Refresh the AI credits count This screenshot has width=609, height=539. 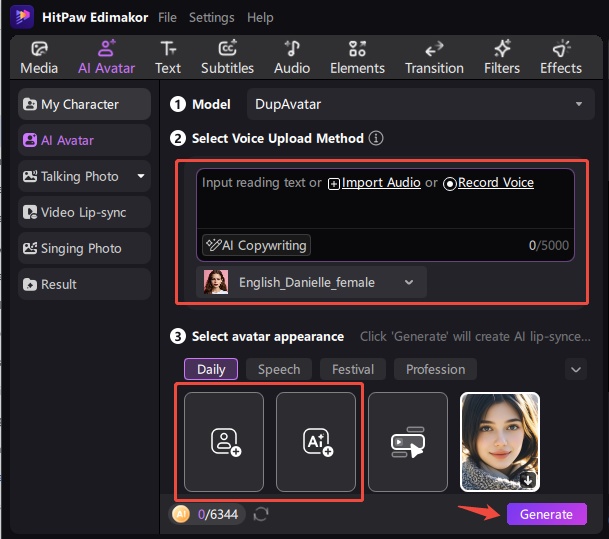click(x=261, y=514)
